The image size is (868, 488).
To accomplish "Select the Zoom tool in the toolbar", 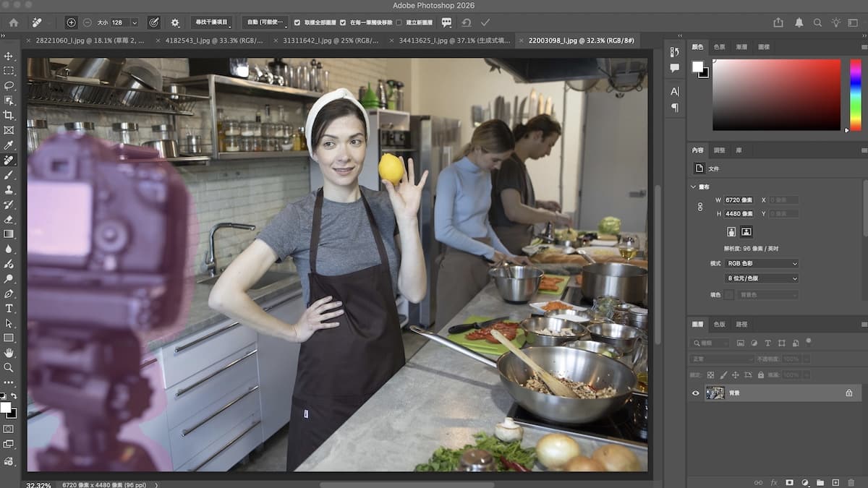I will tap(9, 367).
